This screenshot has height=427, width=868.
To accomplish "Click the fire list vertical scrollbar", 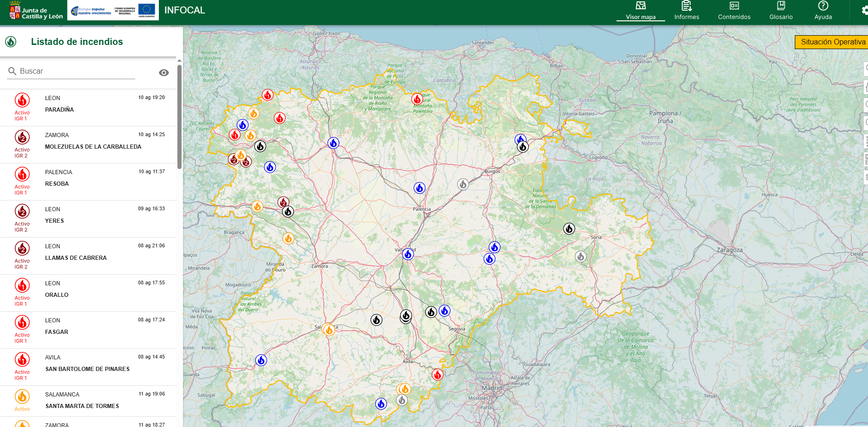I will tap(179, 116).
